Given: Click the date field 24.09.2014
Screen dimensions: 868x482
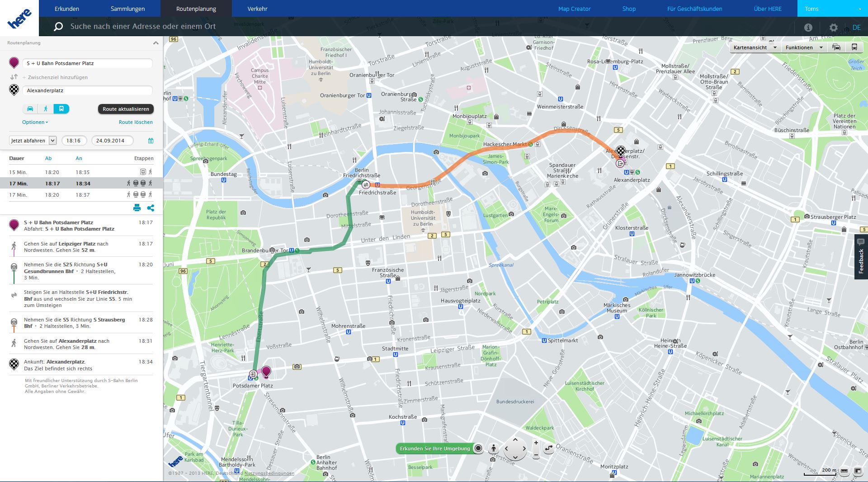Looking at the screenshot, I should click(112, 141).
